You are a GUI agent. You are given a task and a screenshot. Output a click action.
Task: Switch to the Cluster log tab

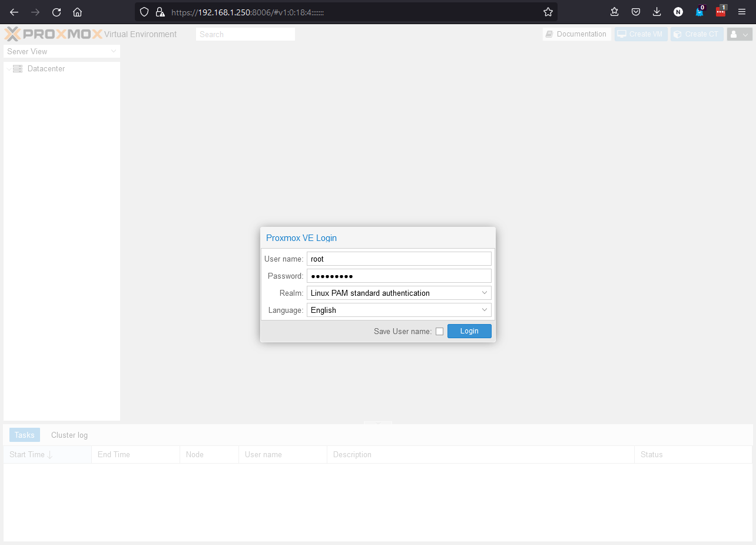pos(69,435)
